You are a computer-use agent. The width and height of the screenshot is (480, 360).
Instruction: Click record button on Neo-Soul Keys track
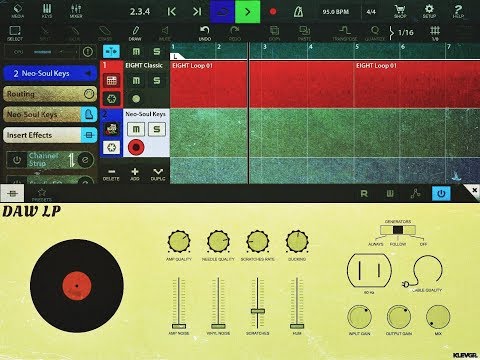point(136,147)
